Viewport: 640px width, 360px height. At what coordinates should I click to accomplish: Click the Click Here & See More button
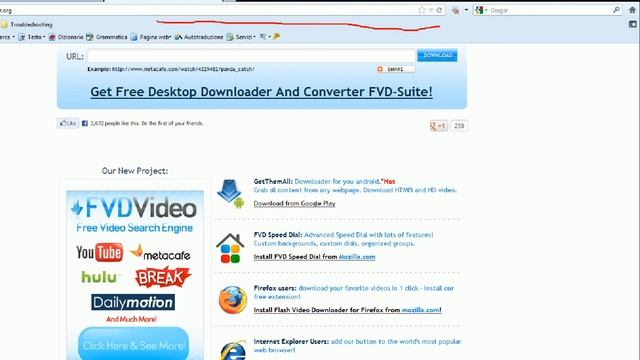(x=133, y=345)
